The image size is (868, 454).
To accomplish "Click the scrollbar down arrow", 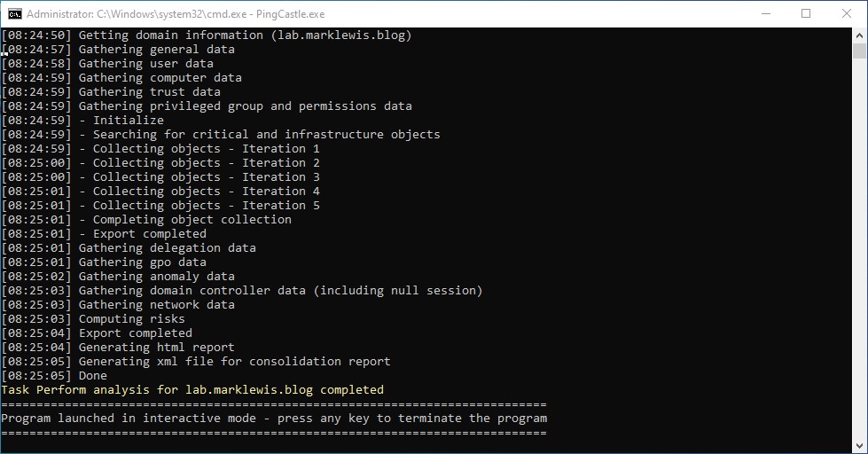I will click(x=859, y=446).
